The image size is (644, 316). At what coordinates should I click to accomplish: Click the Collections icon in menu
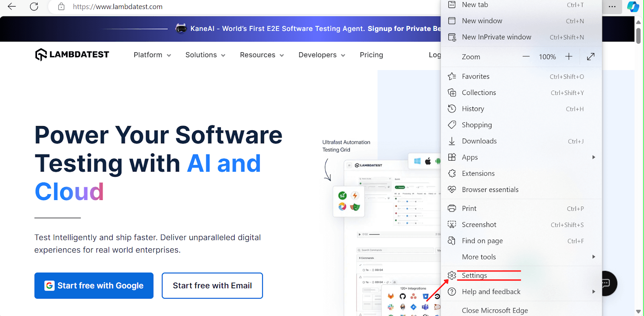452,93
